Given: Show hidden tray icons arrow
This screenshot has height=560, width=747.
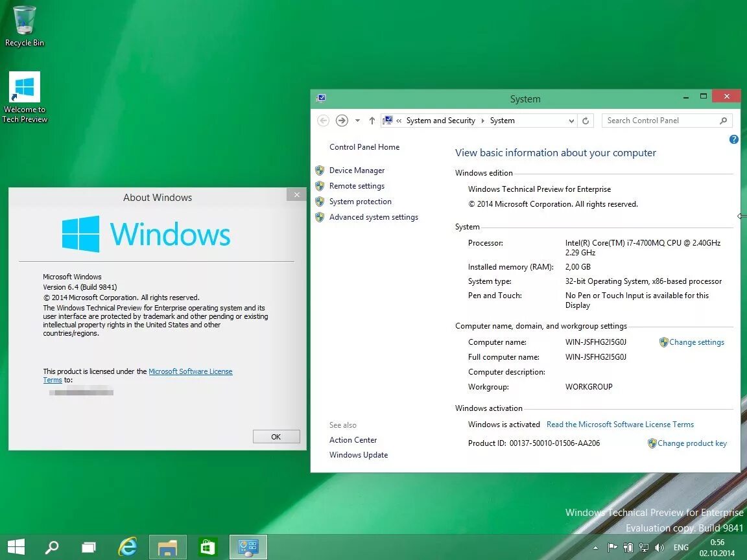Looking at the screenshot, I should point(595,548).
